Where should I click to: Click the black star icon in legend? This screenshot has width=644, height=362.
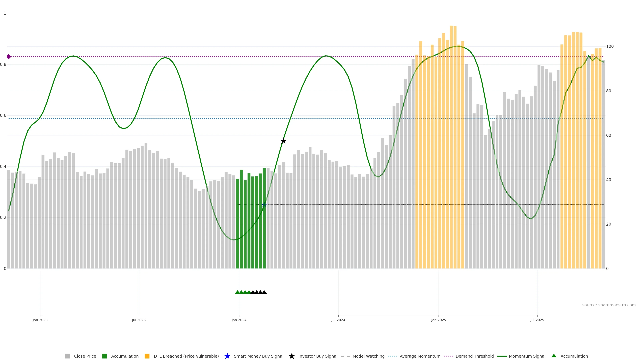tap(291, 356)
